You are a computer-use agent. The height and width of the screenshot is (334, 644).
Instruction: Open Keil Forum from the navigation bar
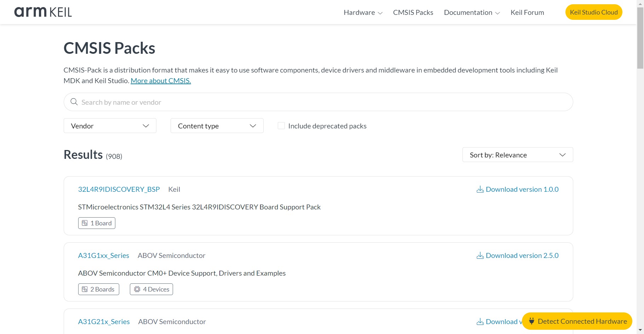pos(527,12)
